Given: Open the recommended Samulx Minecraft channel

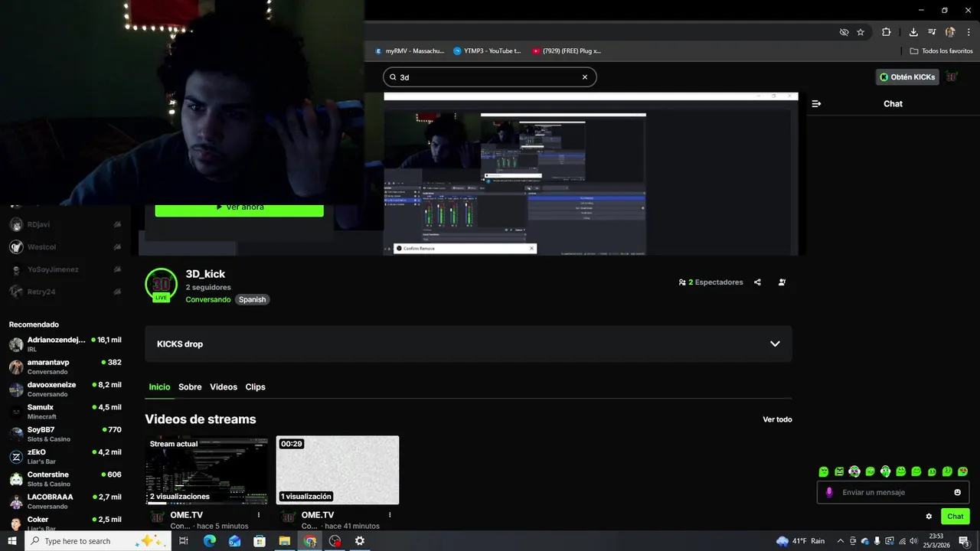Looking at the screenshot, I should pos(65,412).
